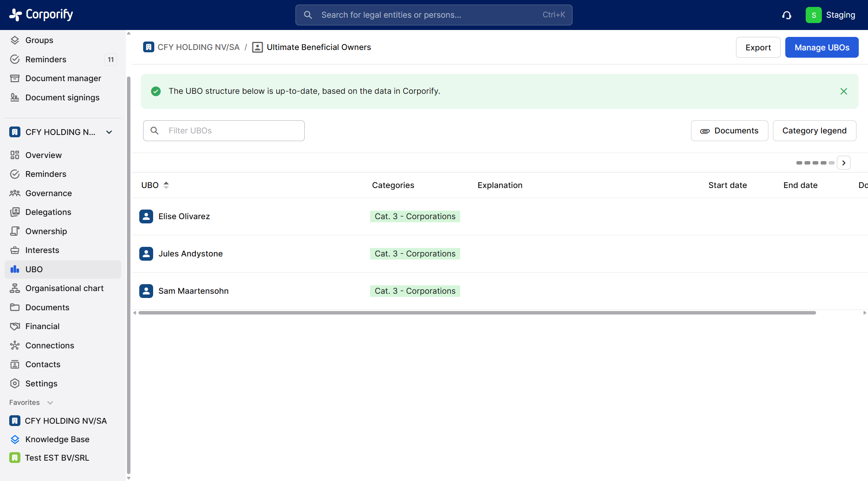Viewport: 868px width, 481px height.
Task: Open Organisational chart from sidebar
Action: click(64, 288)
